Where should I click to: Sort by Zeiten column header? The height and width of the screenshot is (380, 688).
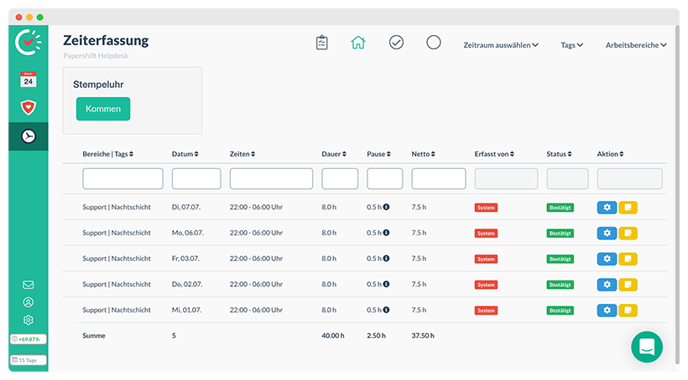242,154
